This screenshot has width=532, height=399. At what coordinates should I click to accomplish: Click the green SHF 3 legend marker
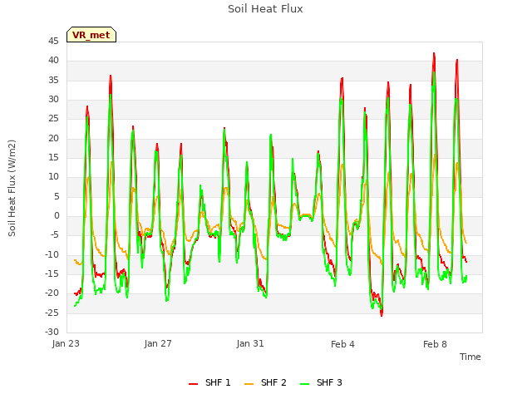(305, 383)
